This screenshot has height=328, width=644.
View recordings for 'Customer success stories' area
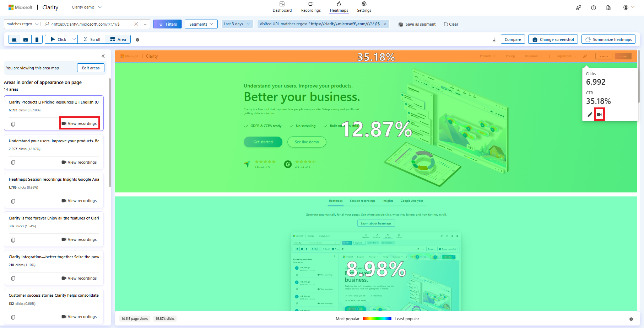click(79, 317)
